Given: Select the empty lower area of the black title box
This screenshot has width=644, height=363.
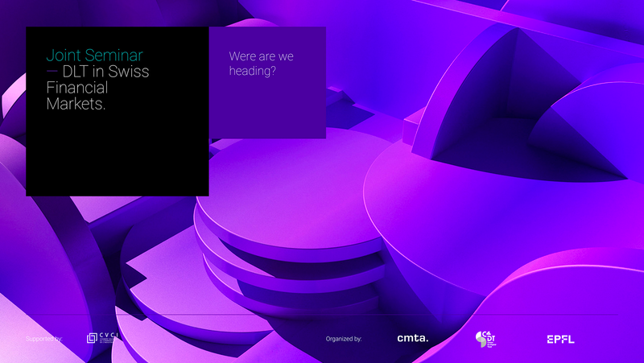Looking at the screenshot, I should [117, 157].
